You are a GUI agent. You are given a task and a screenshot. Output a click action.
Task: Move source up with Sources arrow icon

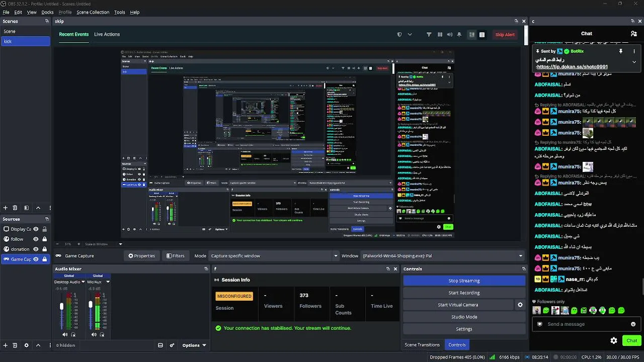tap(38, 345)
